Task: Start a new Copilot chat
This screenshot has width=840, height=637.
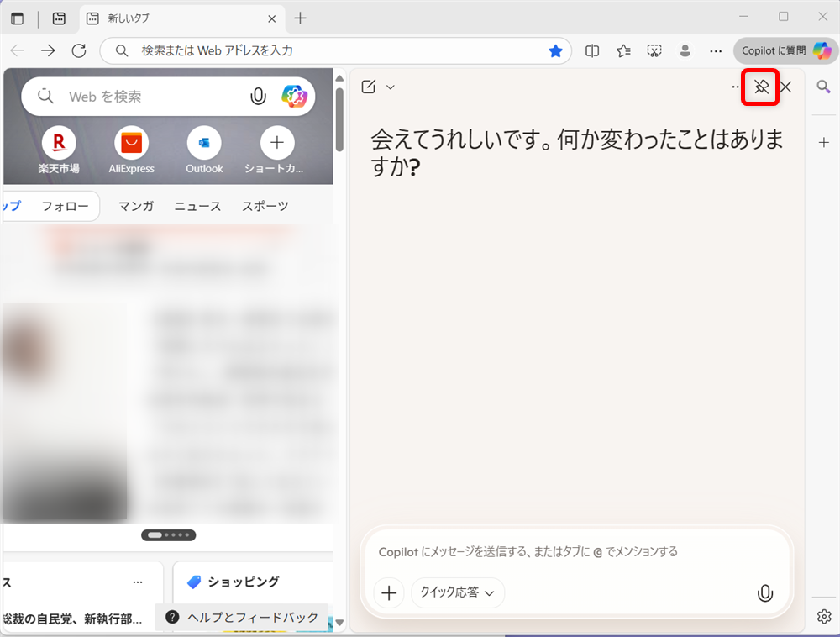Action: tap(368, 87)
